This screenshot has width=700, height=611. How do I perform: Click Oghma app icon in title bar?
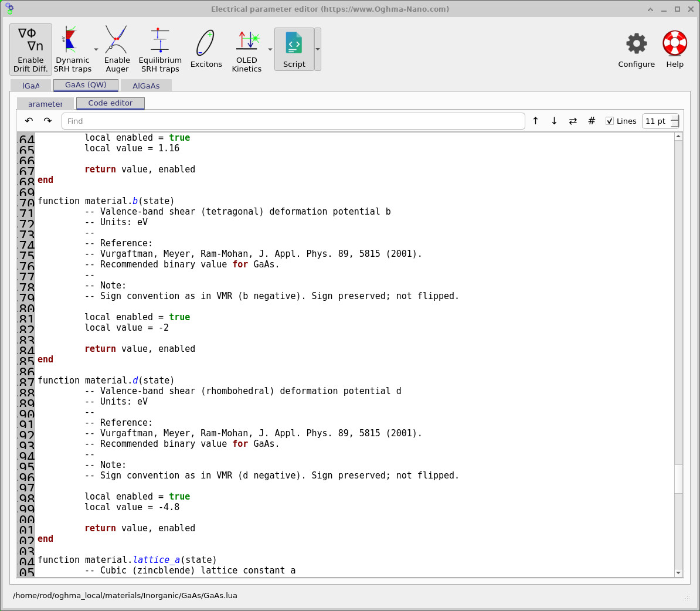(9, 8)
